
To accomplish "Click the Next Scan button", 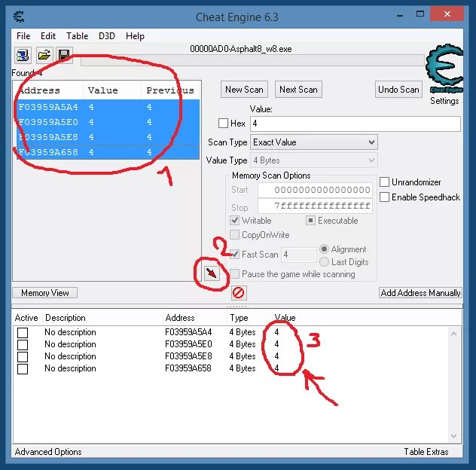I will click(x=298, y=90).
